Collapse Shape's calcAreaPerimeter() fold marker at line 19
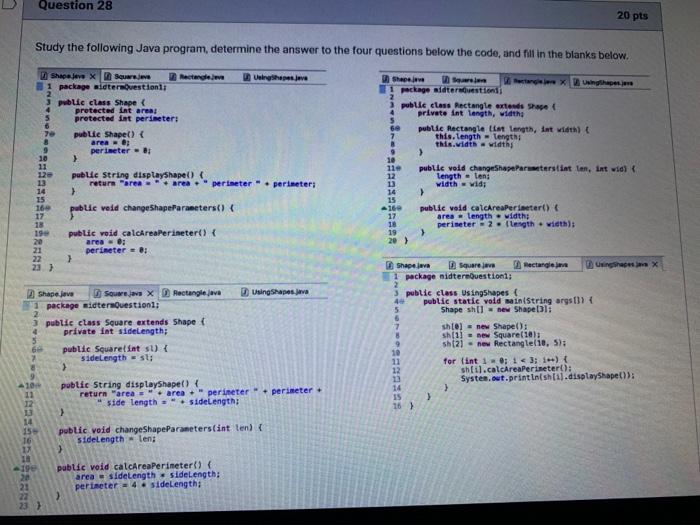This screenshot has height=525, width=700. pos(46,233)
